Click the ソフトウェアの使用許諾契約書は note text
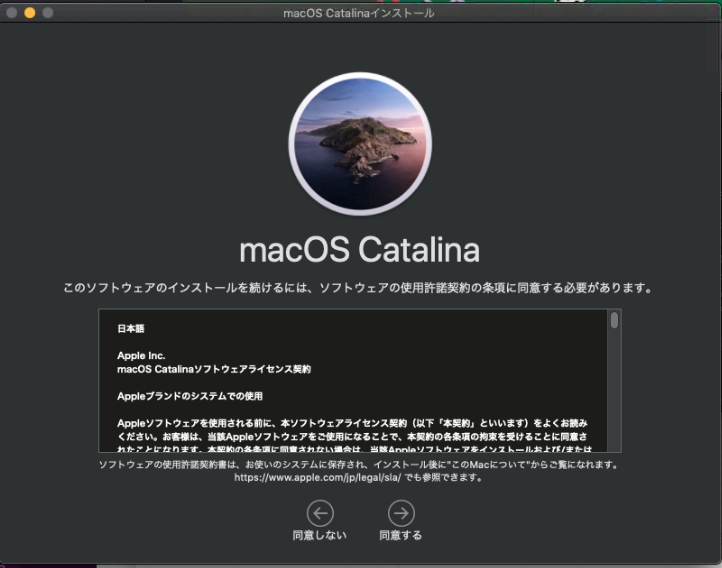The width and height of the screenshot is (722, 568). pos(359,464)
